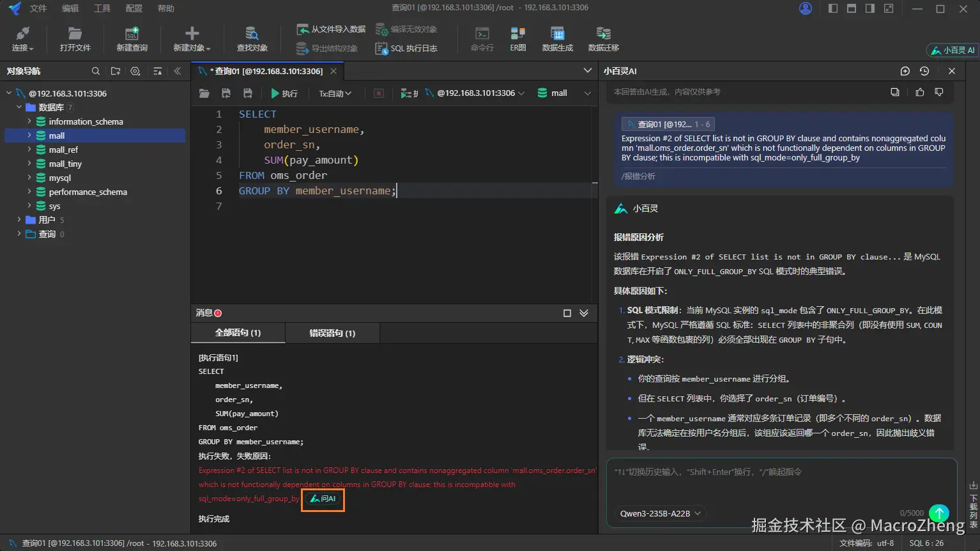Click the locate object icon in 对象导航

(x=135, y=71)
